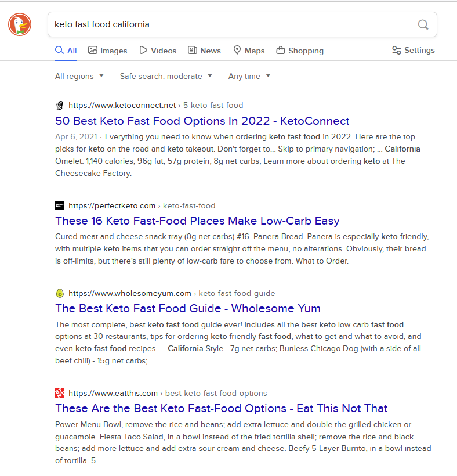Go to the Shopping tab
This screenshot has width=457, height=476.
pyautogui.click(x=300, y=51)
